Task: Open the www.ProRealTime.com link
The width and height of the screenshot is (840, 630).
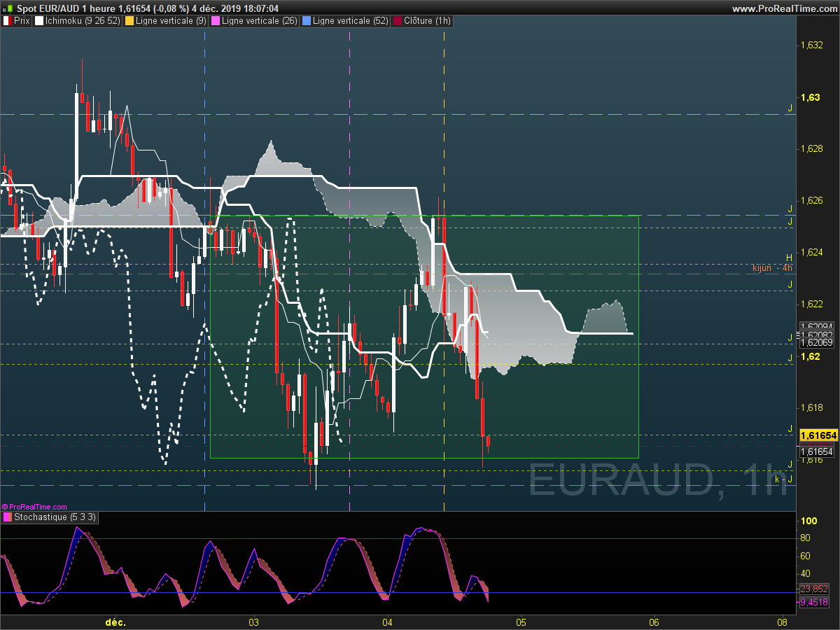Action: coord(784,8)
